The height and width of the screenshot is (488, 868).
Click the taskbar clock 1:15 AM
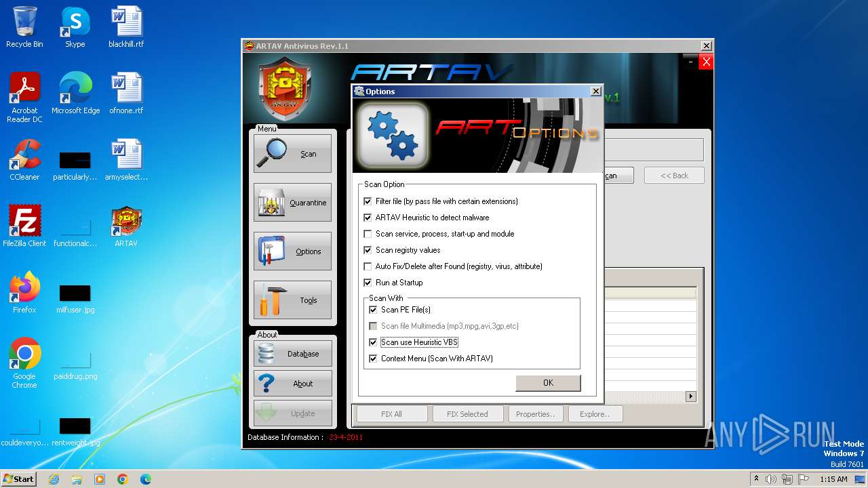(x=833, y=479)
